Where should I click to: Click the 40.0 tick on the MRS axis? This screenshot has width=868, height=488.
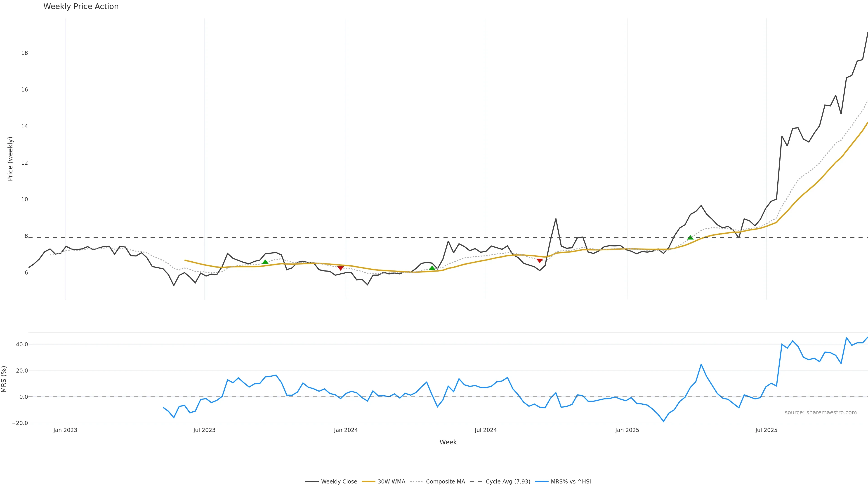click(x=21, y=345)
